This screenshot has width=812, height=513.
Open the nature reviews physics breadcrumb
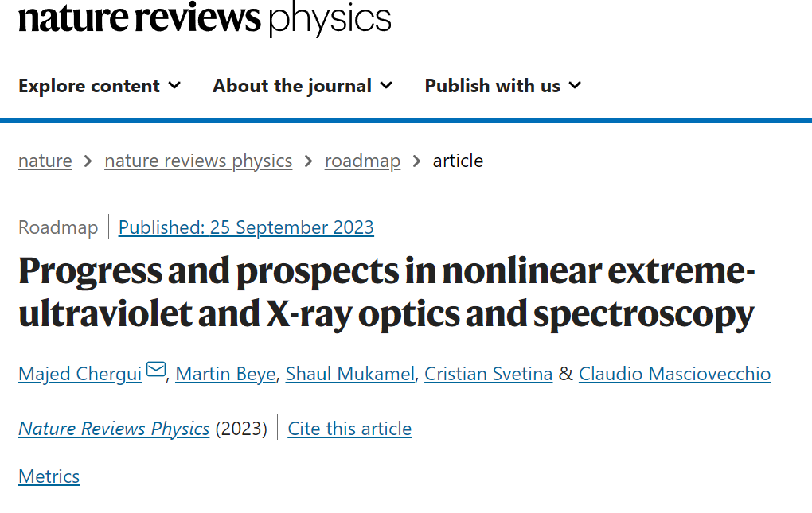coord(198,161)
